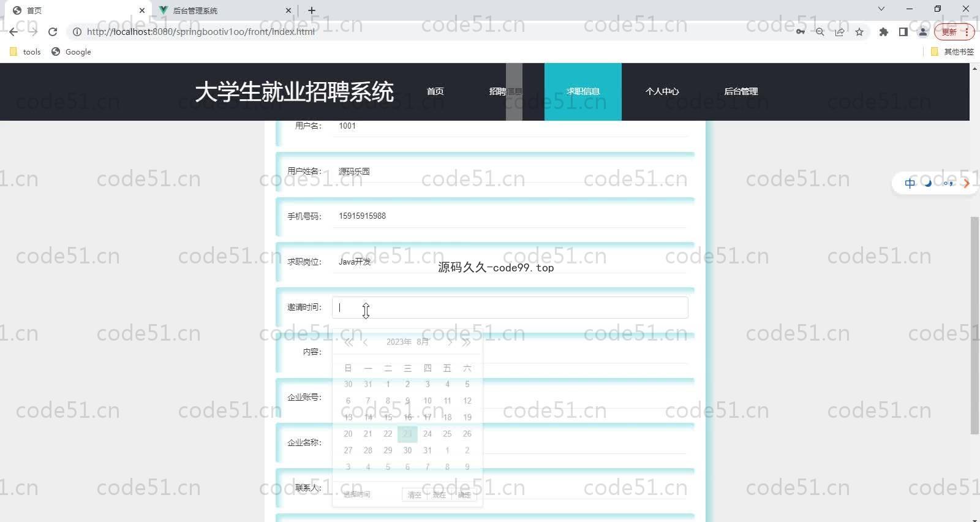Bookmark this page with star icon

[x=859, y=32]
